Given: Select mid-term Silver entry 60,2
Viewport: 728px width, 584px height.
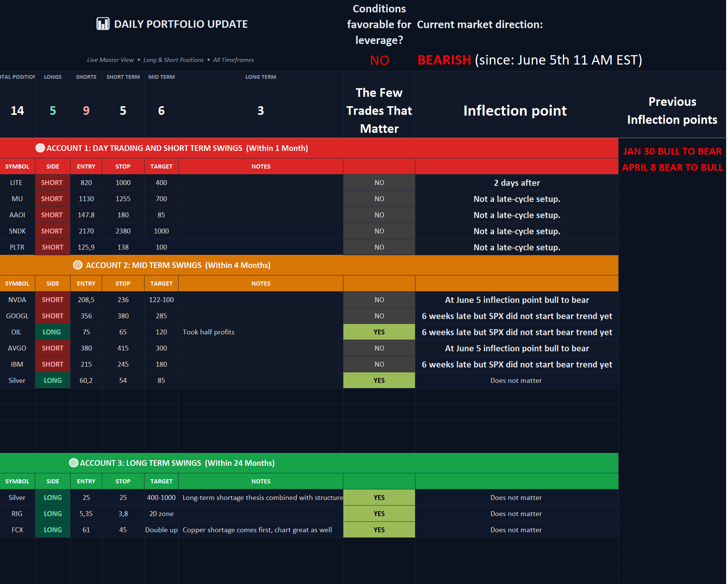Looking at the screenshot, I should tap(86, 380).
